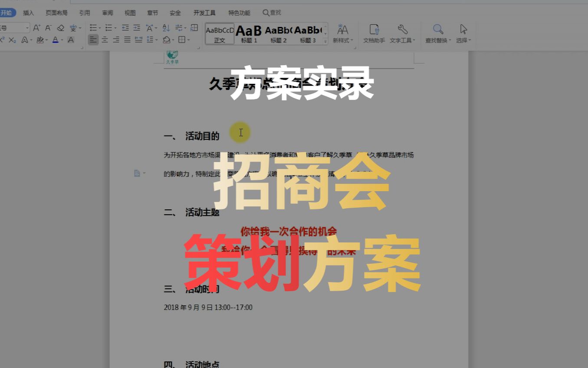Switch to the 插入 ribbon tab
588x368 pixels.
28,13
